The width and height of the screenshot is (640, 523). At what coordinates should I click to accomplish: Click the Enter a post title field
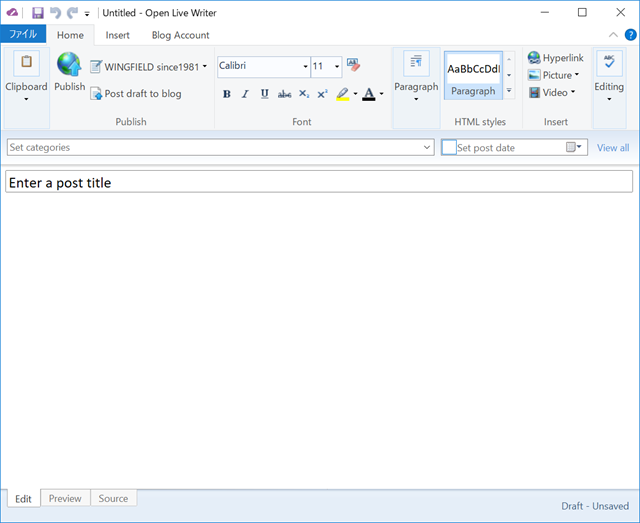319,182
